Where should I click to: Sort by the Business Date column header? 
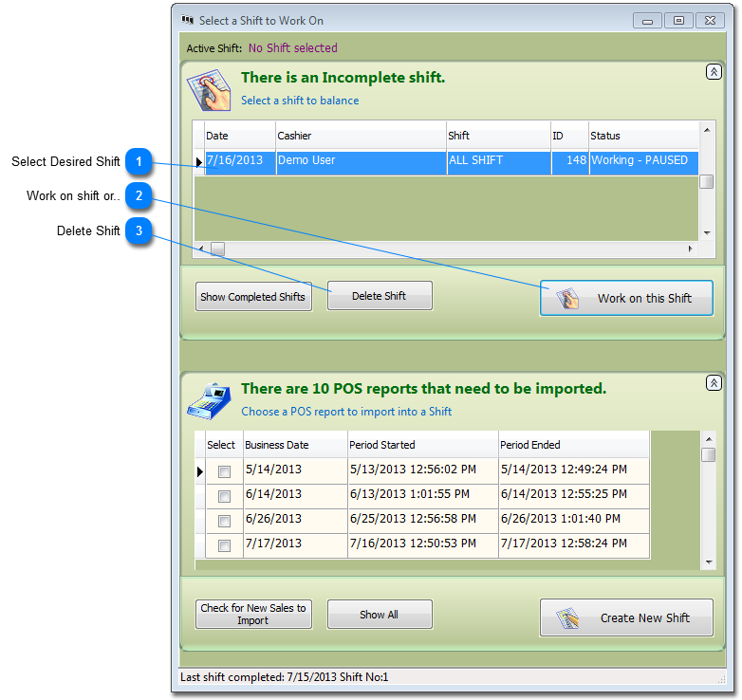(x=293, y=445)
